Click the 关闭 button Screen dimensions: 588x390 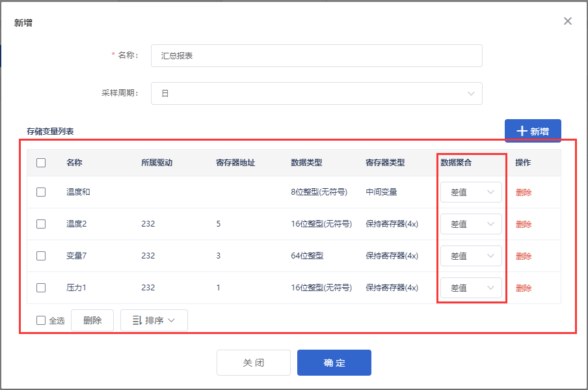[x=254, y=363]
